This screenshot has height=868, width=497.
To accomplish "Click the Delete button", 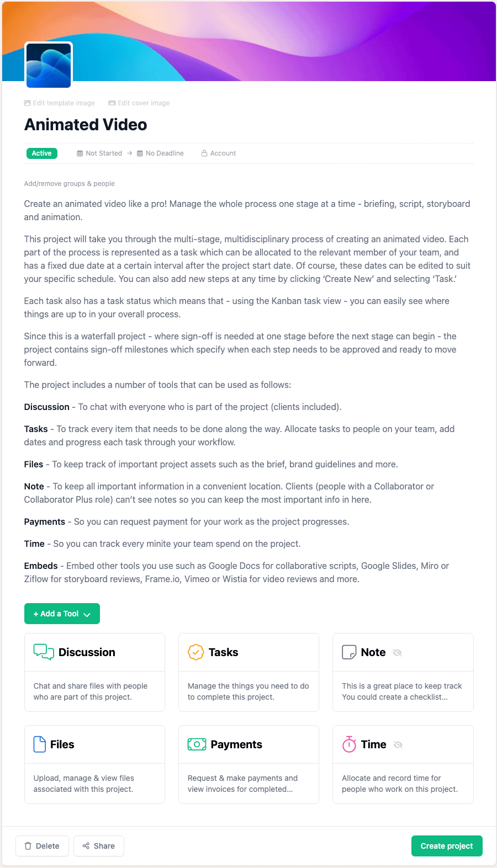I will (x=42, y=846).
